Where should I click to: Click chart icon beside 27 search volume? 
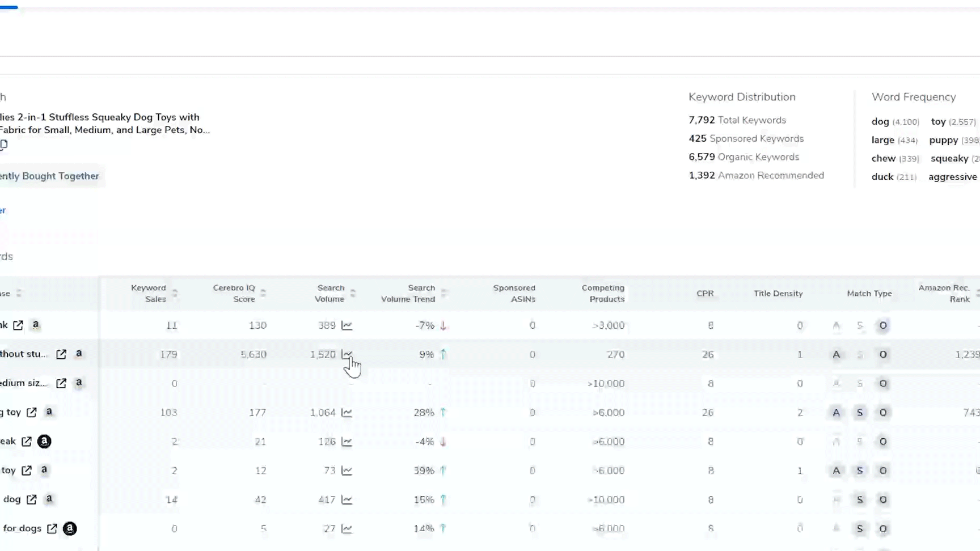pyautogui.click(x=347, y=528)
